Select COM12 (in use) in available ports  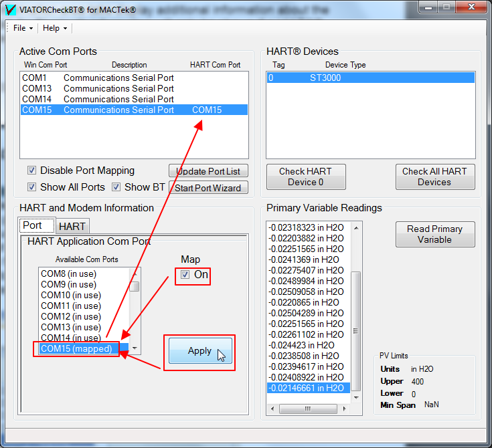[x=83, y=316]
